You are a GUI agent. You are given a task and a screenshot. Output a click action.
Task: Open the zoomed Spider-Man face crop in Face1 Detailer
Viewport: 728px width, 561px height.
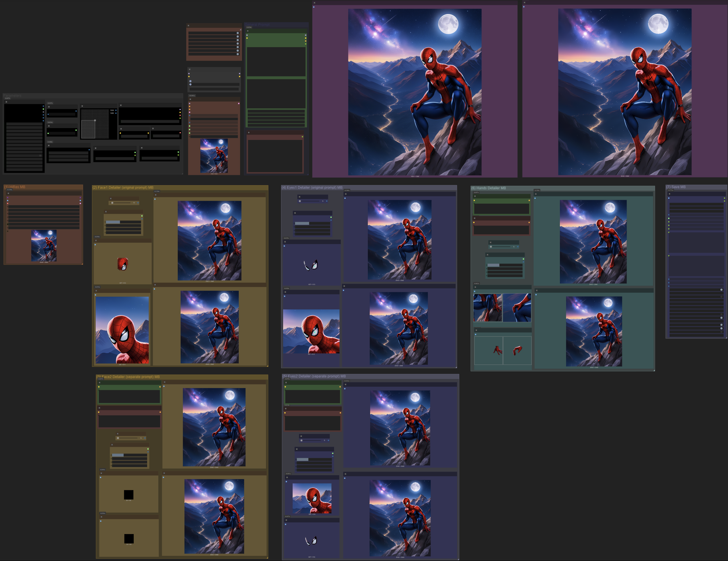pos(122,329)
